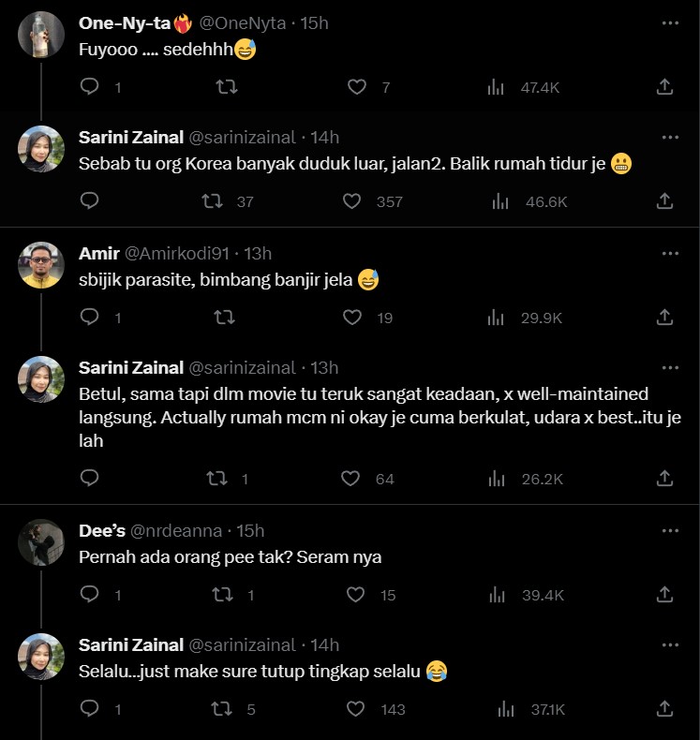View analytics on Dee's tweet
Viewport: 700px width, 740px height.
(498, 594)
